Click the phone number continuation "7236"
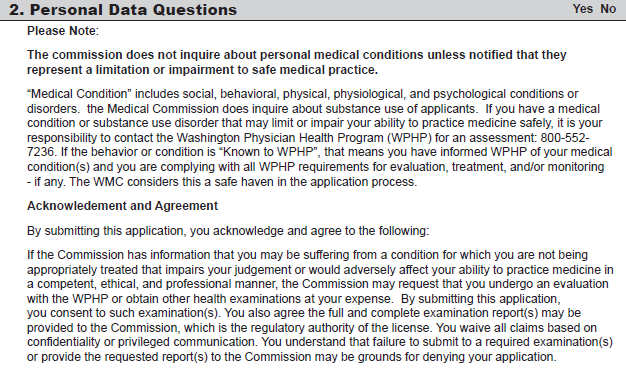This screenshot has width=626, height=372. 40,152
